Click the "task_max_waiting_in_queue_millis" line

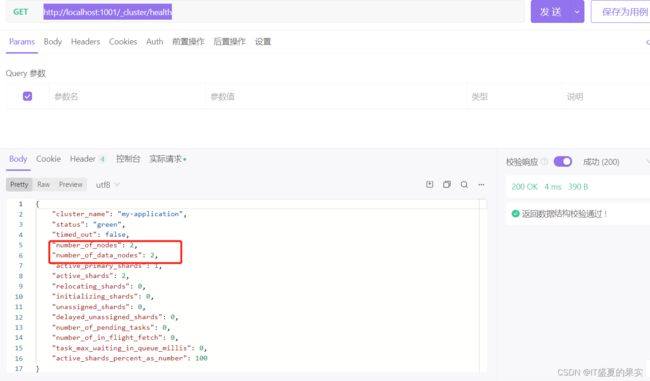(129, 348)
